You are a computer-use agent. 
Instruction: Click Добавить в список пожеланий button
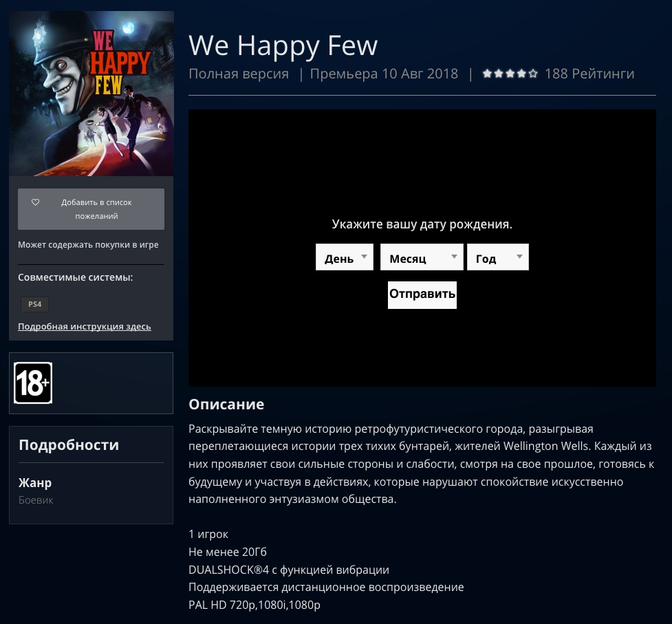click(91, 209)
